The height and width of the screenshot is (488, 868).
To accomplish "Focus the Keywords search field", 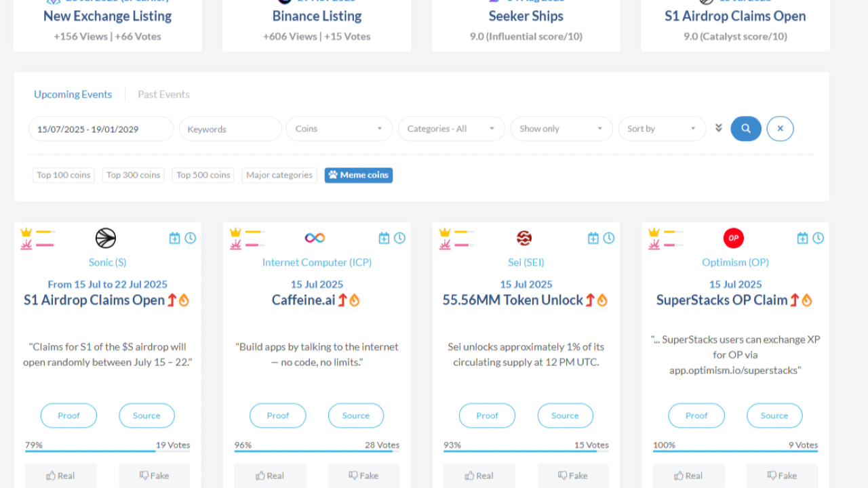I will (231, 129).
